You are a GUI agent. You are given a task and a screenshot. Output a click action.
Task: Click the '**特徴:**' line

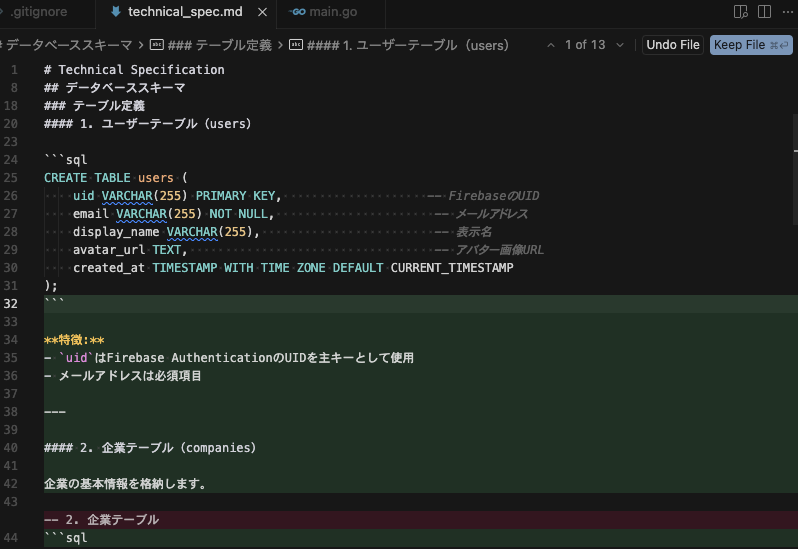74,340
